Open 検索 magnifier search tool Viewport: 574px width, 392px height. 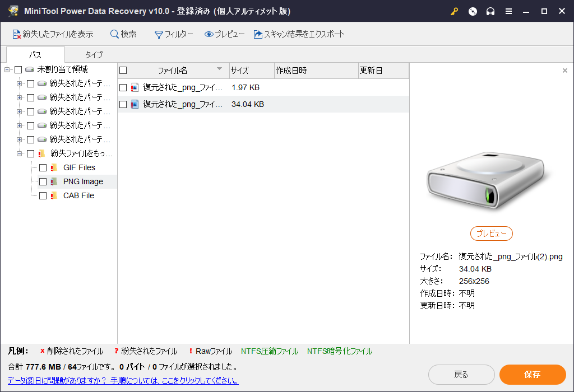click(x=114, y=34)
